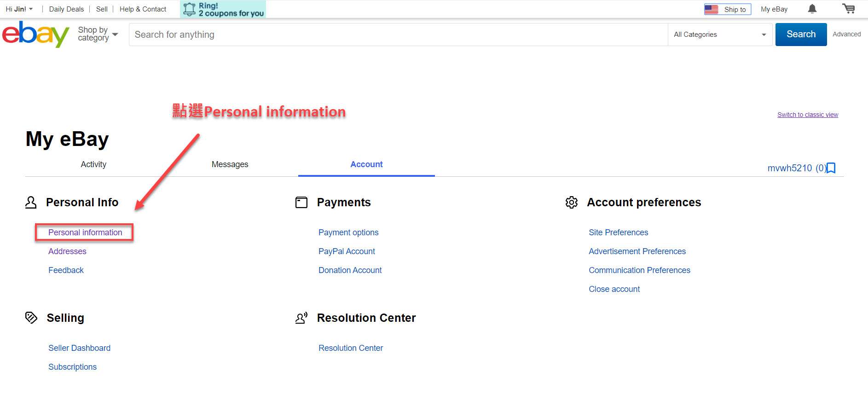
Task: Click the eBay logo
Action: [35, 35]
